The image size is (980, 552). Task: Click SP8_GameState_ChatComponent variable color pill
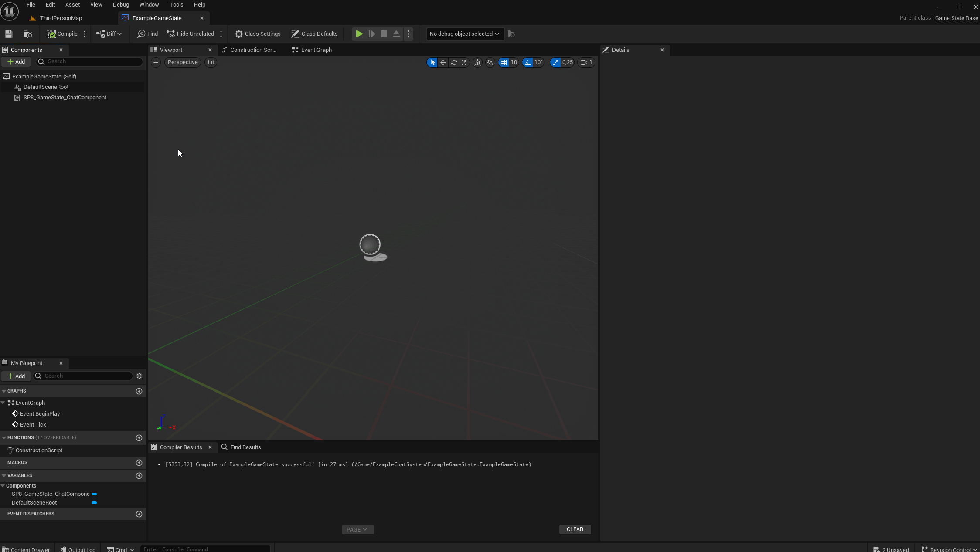[x=94, y=494]
